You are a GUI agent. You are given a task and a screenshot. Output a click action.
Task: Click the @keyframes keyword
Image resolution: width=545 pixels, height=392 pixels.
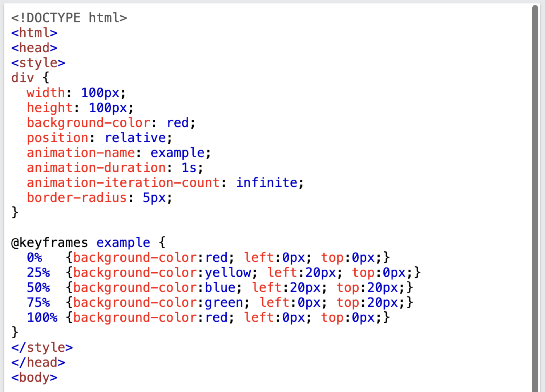[49, 242]
